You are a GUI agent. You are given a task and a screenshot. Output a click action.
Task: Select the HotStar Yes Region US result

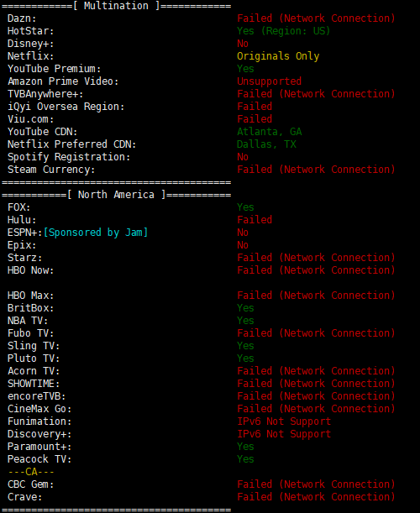[283, 31]
